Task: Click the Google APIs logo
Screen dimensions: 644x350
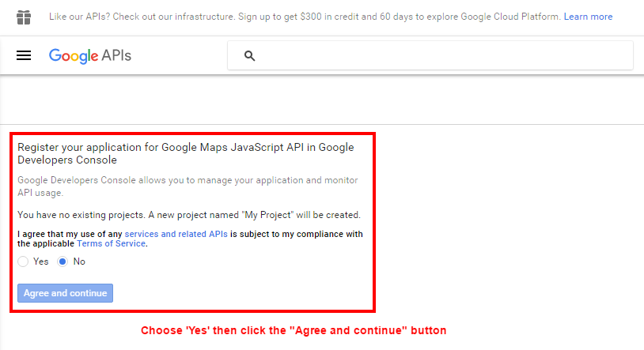Action: click(90, 56)
